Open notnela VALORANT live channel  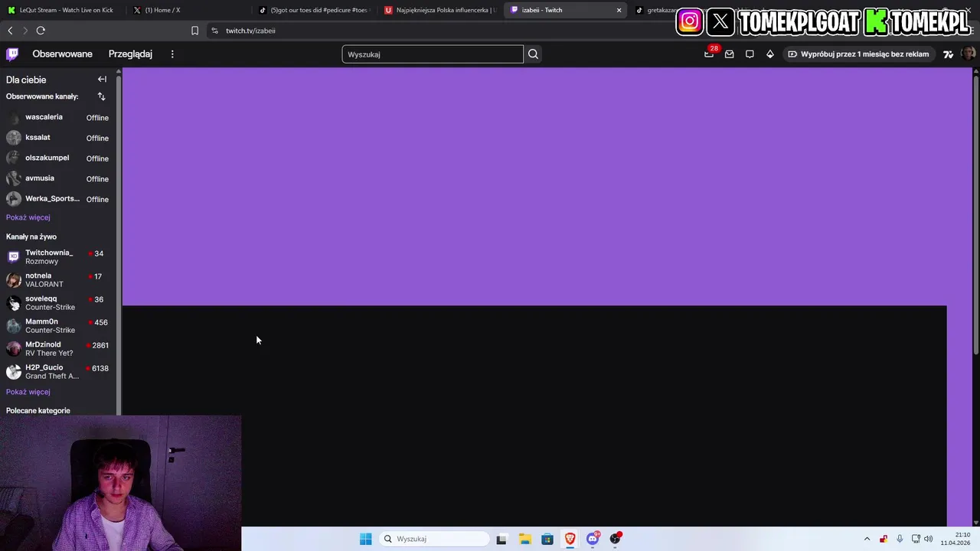coord(57,279)
